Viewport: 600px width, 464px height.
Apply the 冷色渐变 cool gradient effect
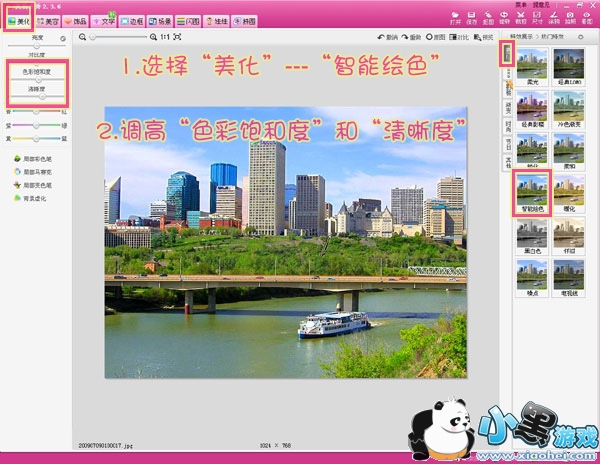coord(569,109)
